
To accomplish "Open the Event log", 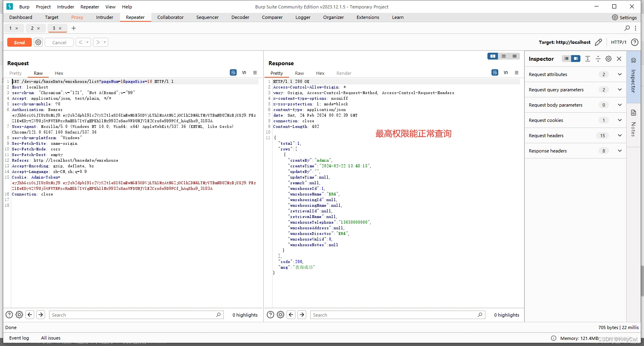I will pyautogui.click(x=19, y=338).
